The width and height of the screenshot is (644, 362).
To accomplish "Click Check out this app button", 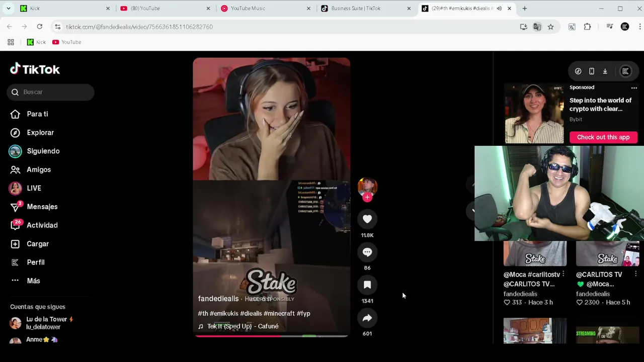I will (603, 137).
